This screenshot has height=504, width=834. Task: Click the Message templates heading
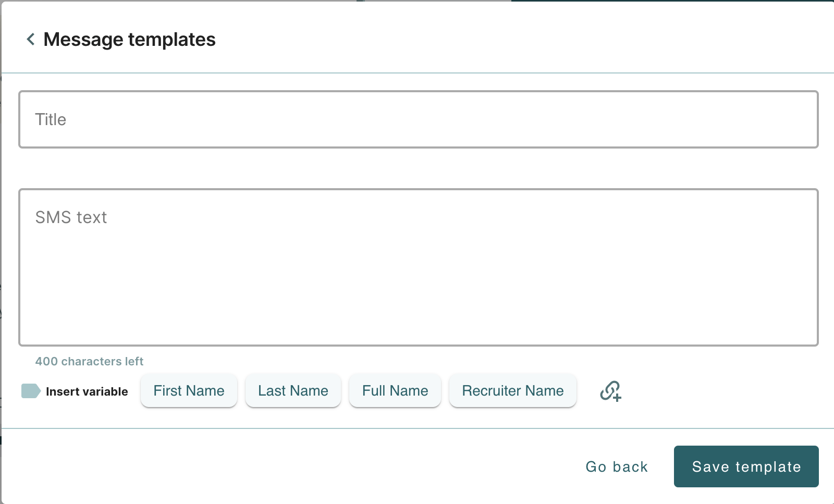coord(129,39)
